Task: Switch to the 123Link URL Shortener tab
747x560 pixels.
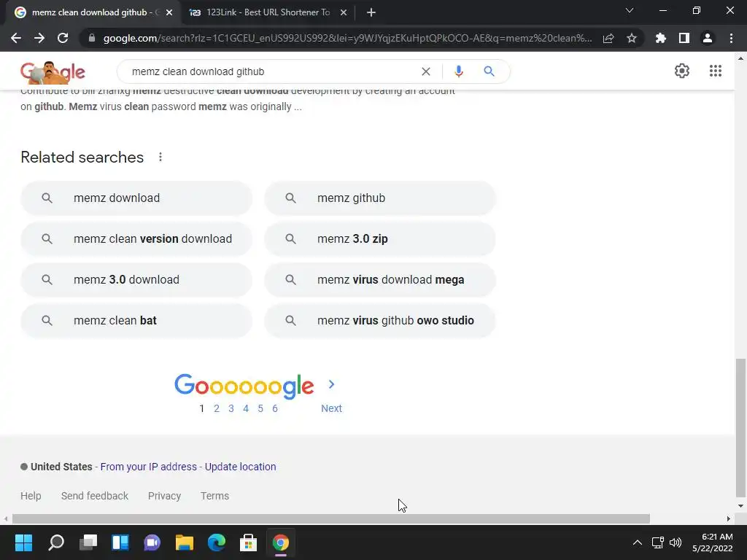Action: click(268, 12)
